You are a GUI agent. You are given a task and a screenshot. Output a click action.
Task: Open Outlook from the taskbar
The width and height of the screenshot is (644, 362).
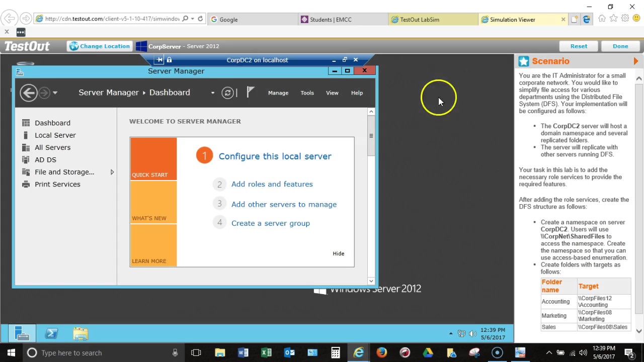pyautogui.click(x=289, y=353)
